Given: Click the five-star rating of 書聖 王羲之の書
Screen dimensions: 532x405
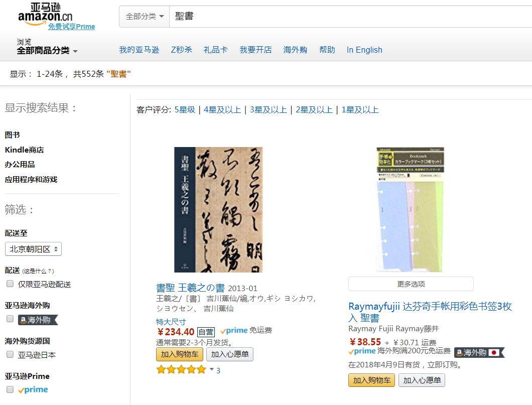Looking at the screenshot, I should [x=181, y=369].
